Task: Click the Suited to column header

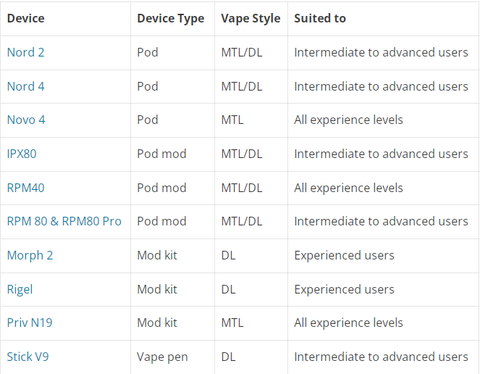Action: 320,18
